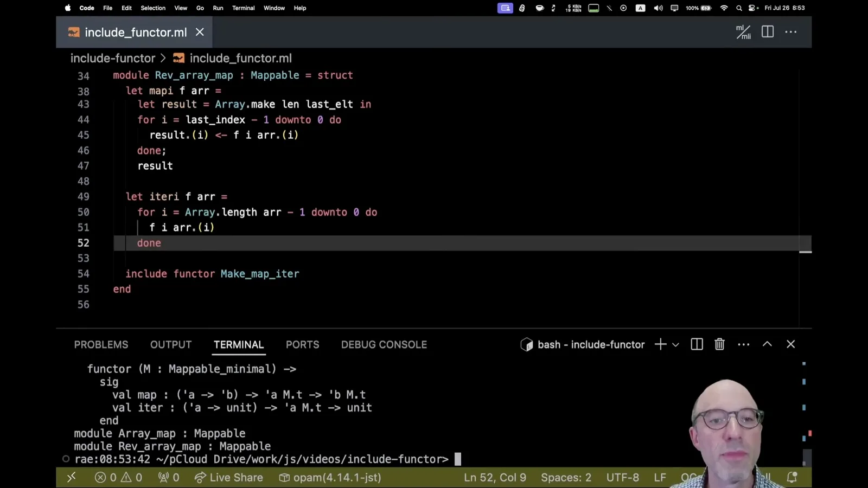Open the notifications bell in the status bar
The height and width of the screenshot is (488, 868).
tap(792, 477)
